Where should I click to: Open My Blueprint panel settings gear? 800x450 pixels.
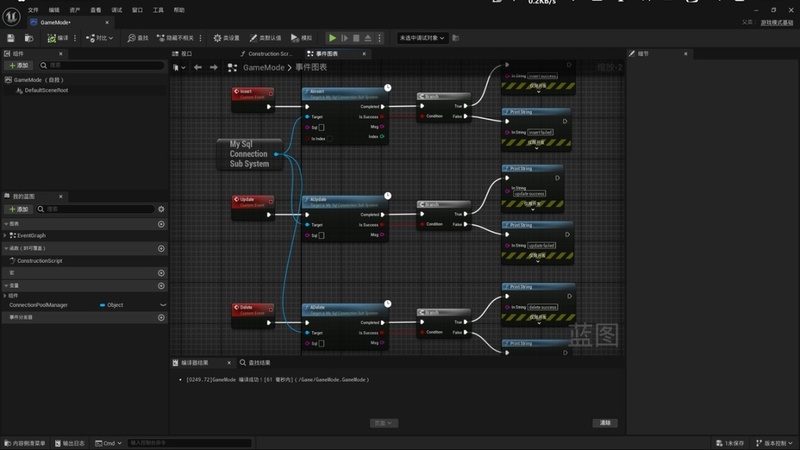[161, 209]
